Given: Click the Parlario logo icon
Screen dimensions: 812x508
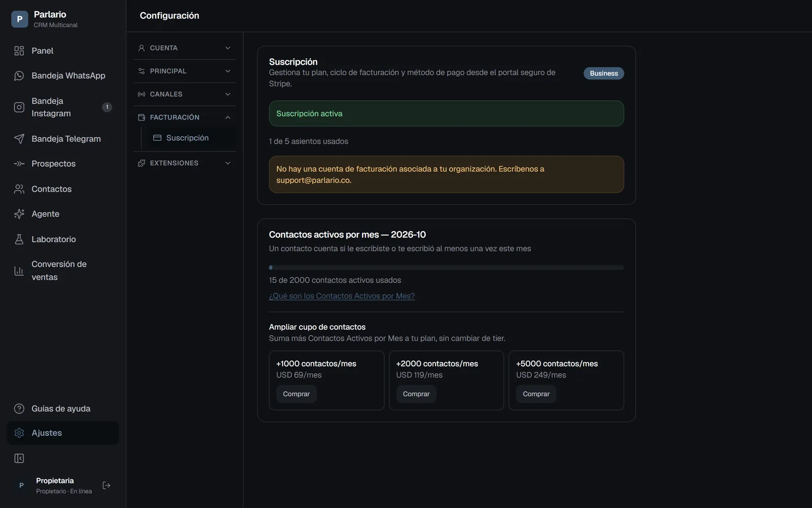Looking at the screenshot, I should (19, 19).
